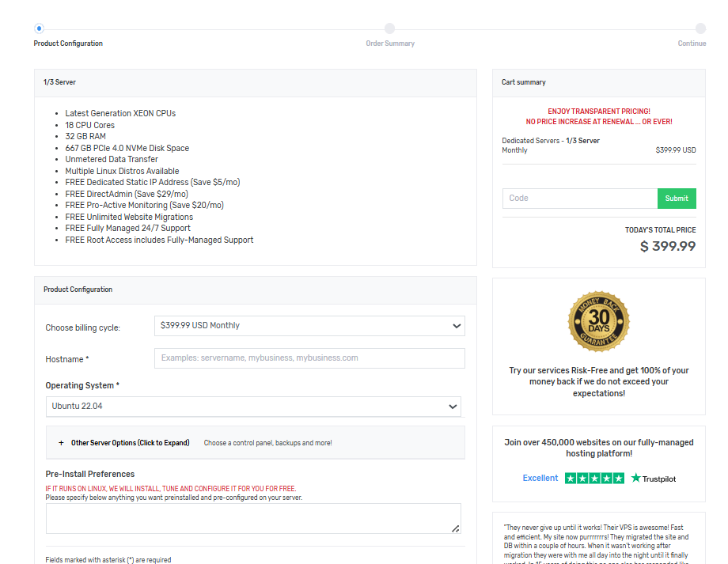Click the Order Summary step circle
The height and width of the screenshot is (564, 728).
point(389,28)
